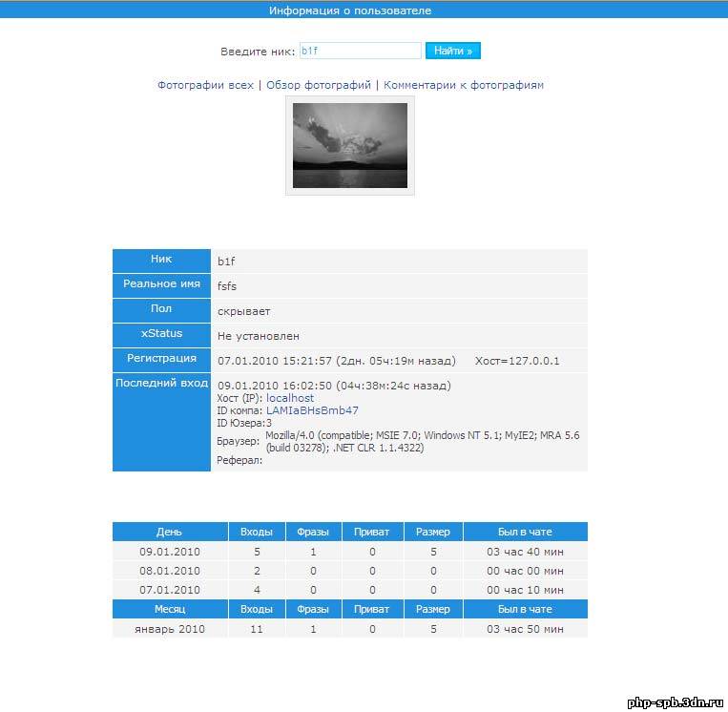728x712 pixels.
Task: Click the январь 2010 month cell
Action: 172,629
